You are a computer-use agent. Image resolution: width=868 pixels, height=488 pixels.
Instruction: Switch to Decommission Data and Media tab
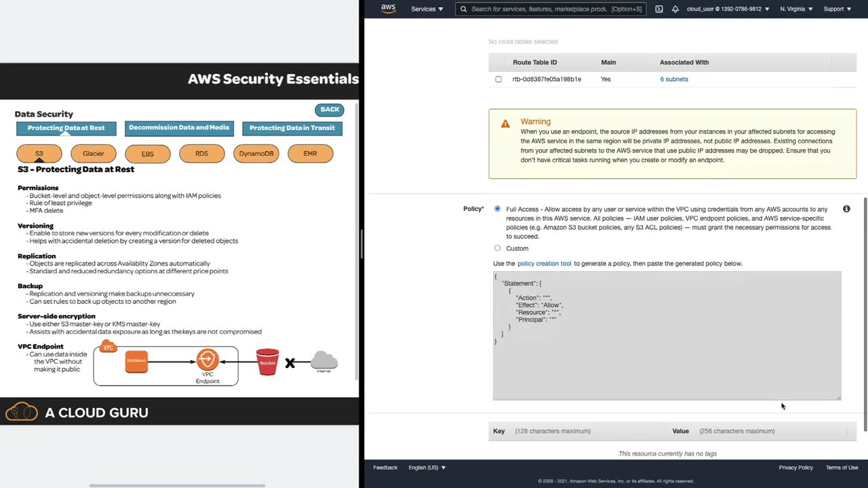tap(179, 127)
